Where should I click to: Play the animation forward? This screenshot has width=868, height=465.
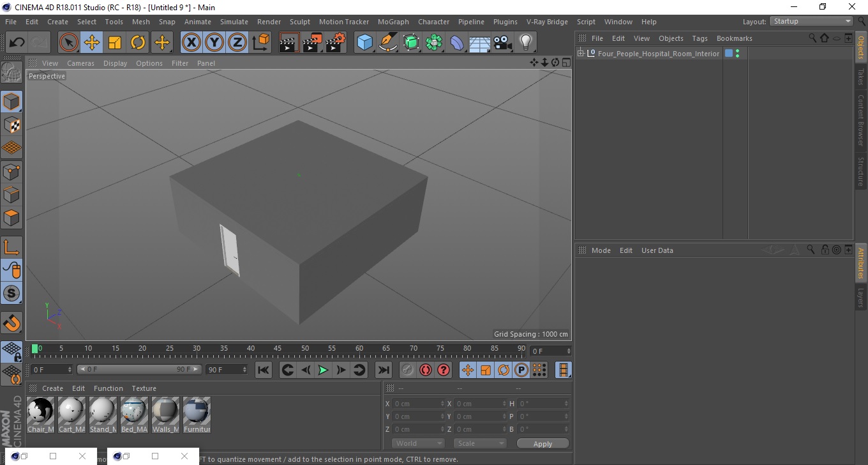[324, 370]
